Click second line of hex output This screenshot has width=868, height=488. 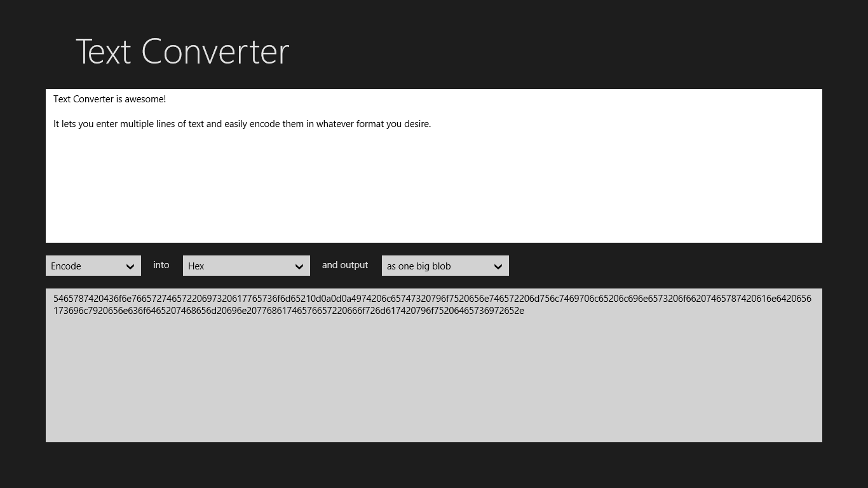(288, 311)
